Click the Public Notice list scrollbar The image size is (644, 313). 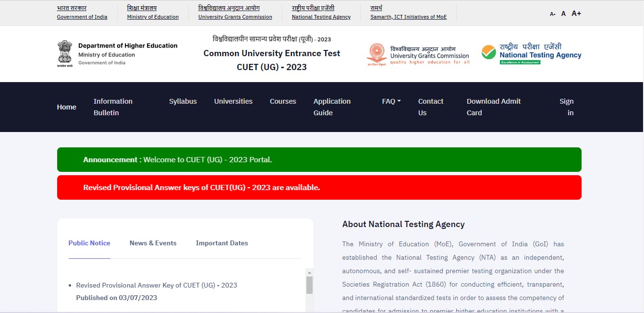tap(309, 285)
